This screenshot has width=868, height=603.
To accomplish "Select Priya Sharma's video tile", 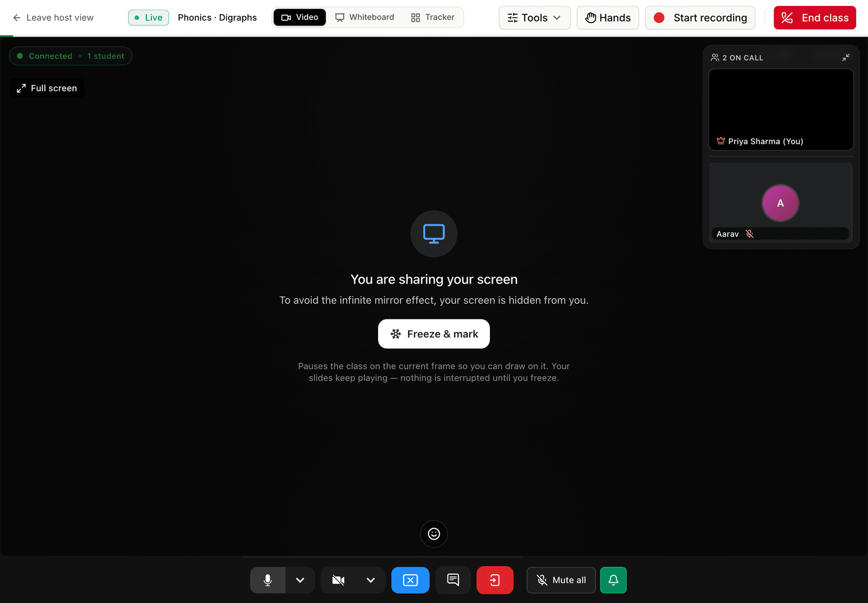I will 781,110.
